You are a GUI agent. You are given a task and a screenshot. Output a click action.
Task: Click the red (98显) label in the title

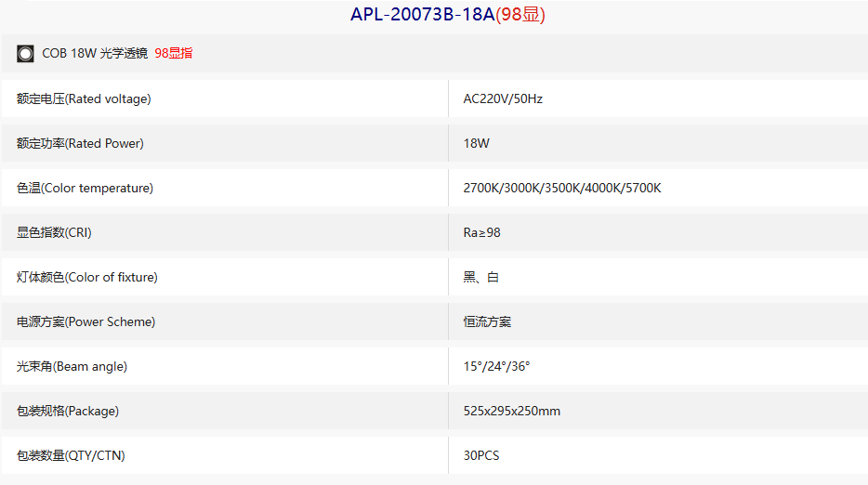tap(520, 14)
